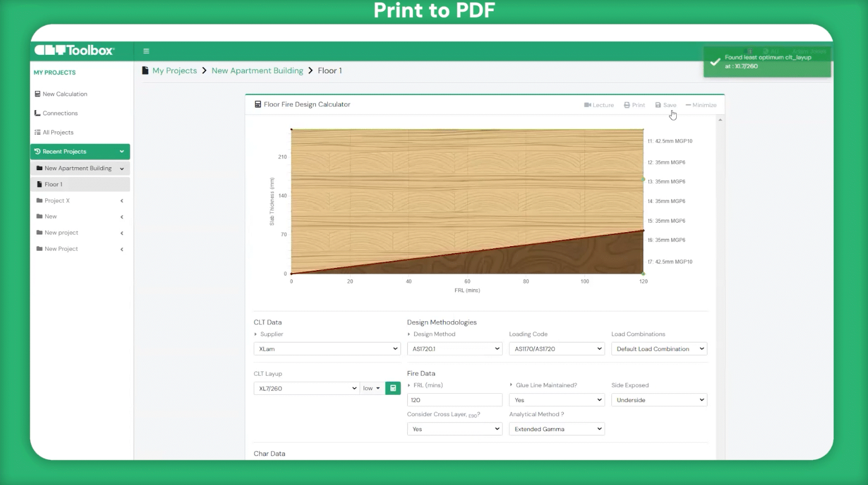The width and height of the screenshot is (868, 485).
Task: Click the Print icon in calculator header
Action: pos(634,105)
